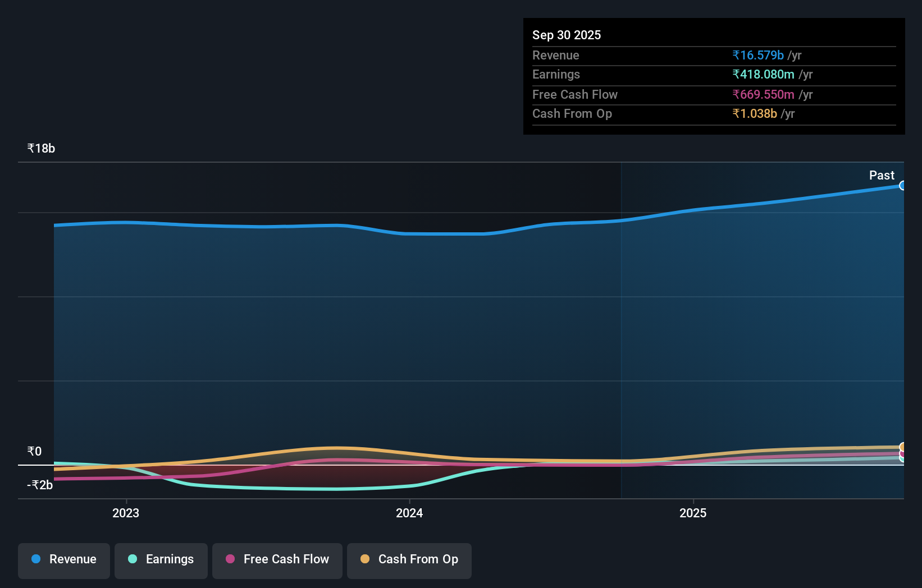Select the teal Earnings endpoint marker
This screenshot has height=588, width=922.
click(902, 459)
